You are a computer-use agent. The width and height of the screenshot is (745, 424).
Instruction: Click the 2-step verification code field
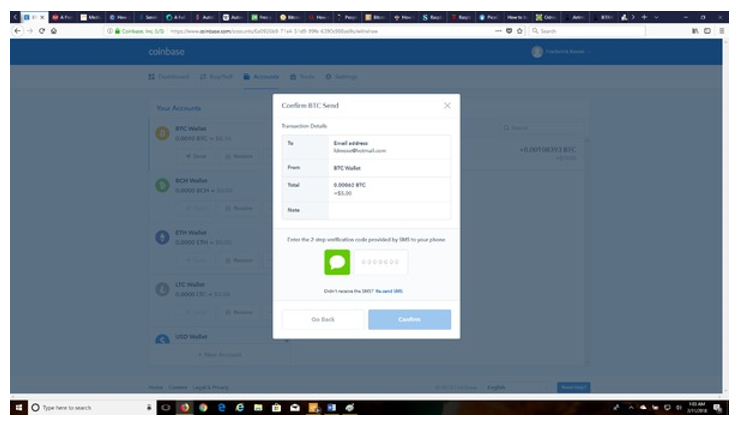380,262
